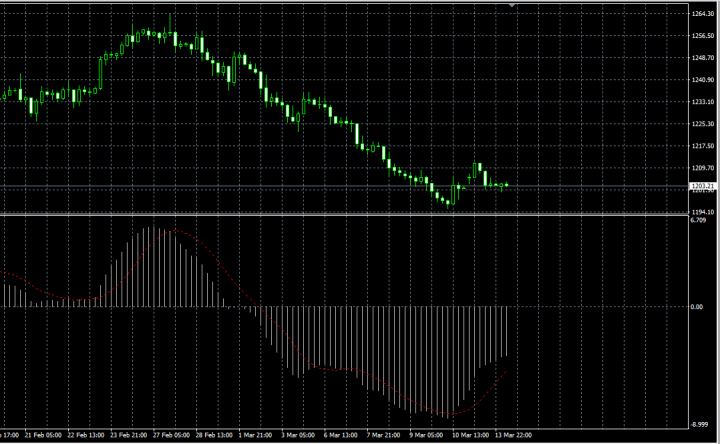Select the 22 Feb 13:00 time label
Screen dimensions: 720x444
click(x=88, y=436)
